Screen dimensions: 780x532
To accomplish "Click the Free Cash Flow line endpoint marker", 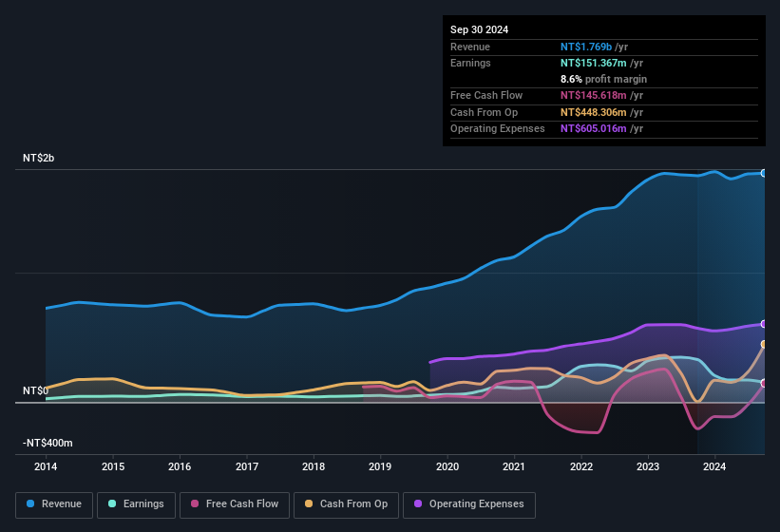I will click(x=764, y=384).
